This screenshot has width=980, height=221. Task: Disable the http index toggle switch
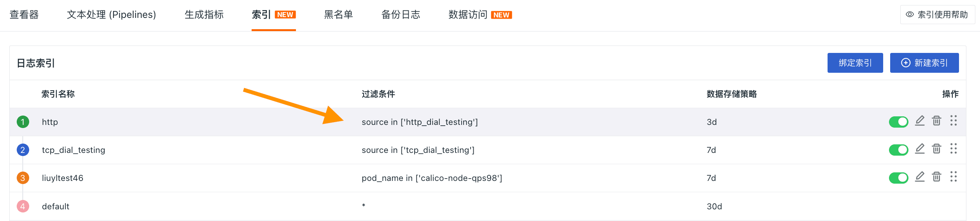point(898,122)
